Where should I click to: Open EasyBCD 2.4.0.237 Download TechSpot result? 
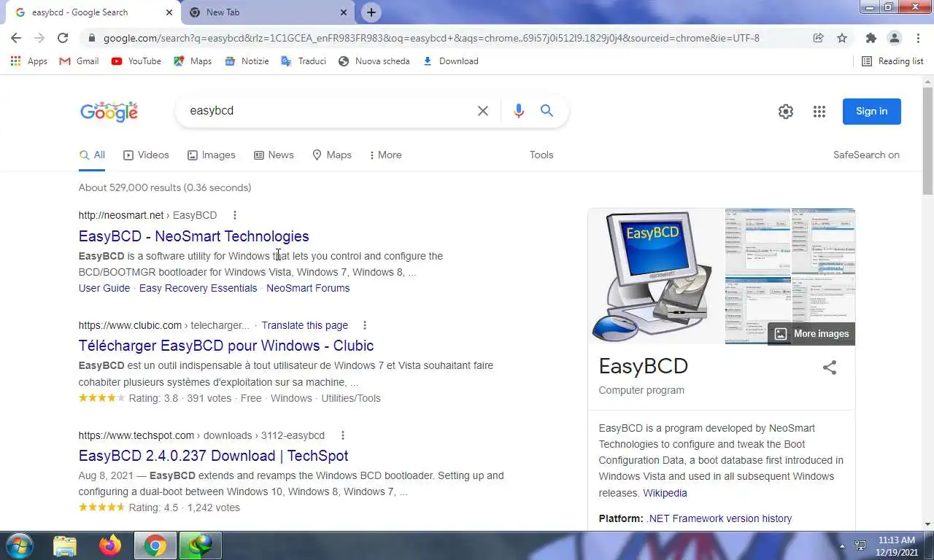(214, 456)
